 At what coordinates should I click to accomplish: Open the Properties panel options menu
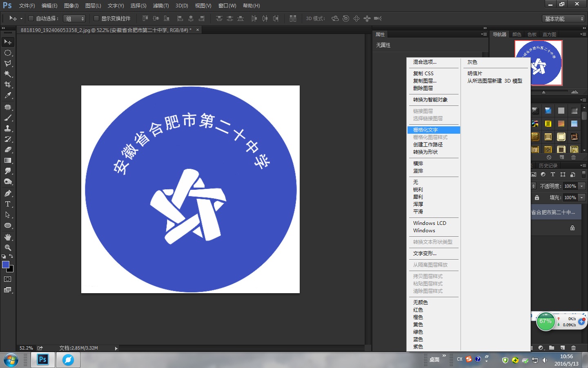click(484, 34)
